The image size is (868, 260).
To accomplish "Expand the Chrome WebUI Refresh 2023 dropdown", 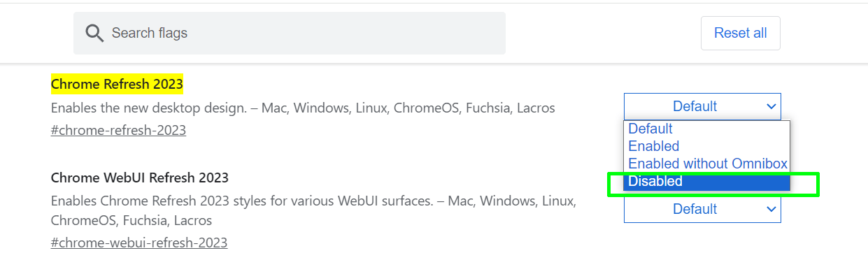I will (702, 208).
